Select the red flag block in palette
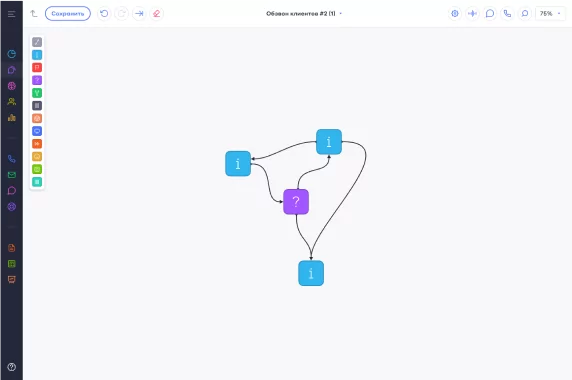572x380 pixels. point(37,67)
